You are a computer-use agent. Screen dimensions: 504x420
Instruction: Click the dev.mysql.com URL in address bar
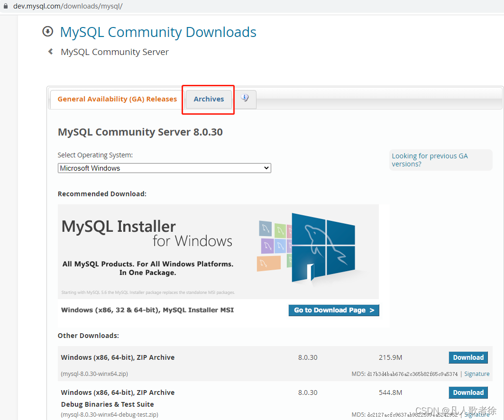coord(68,6)
